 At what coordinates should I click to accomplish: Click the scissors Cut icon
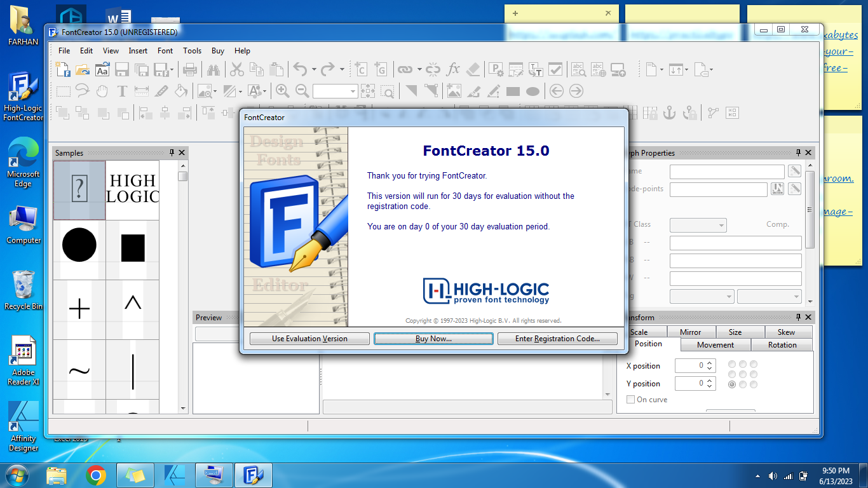pyautogui.click(x=237, y=69)
